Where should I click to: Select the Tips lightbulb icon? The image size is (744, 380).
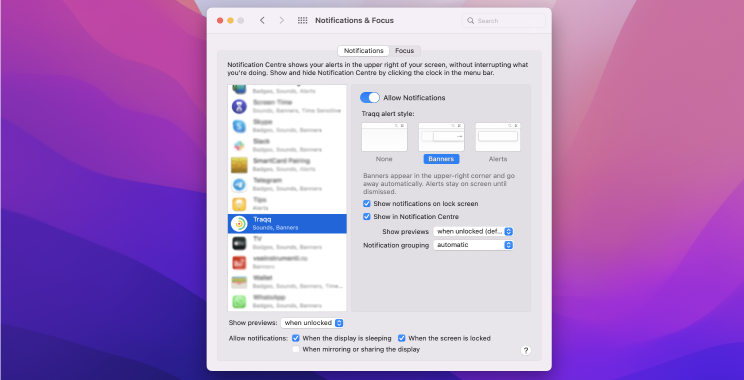(239, 204)
